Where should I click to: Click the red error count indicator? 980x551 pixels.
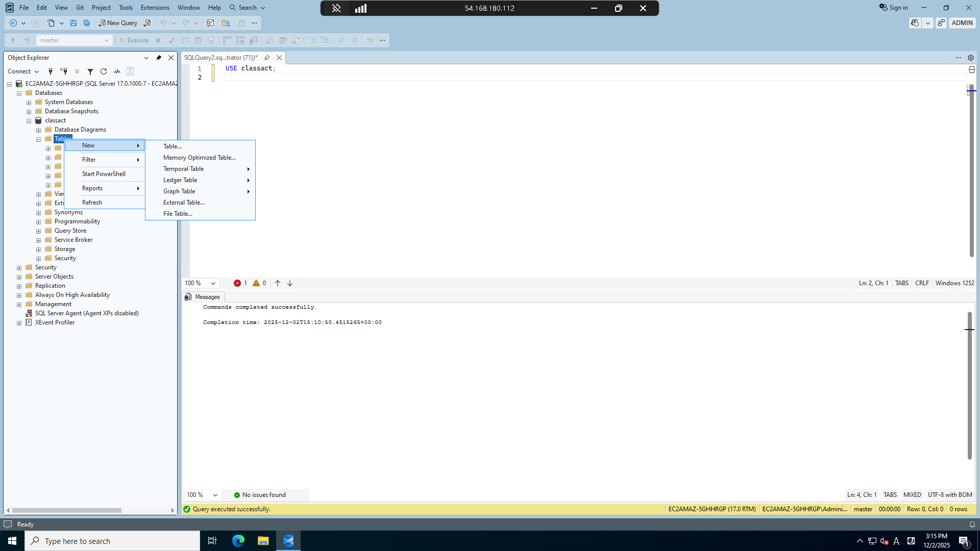point(240,283)
